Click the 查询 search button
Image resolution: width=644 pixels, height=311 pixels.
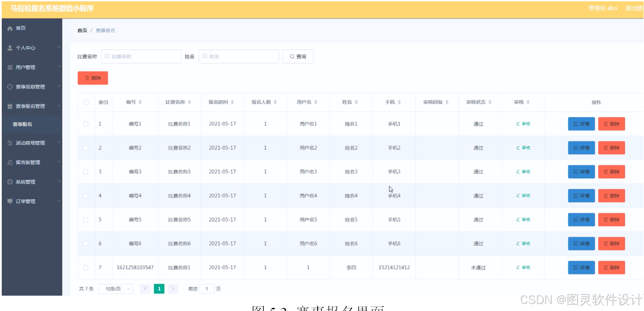[x=298, y=57]
